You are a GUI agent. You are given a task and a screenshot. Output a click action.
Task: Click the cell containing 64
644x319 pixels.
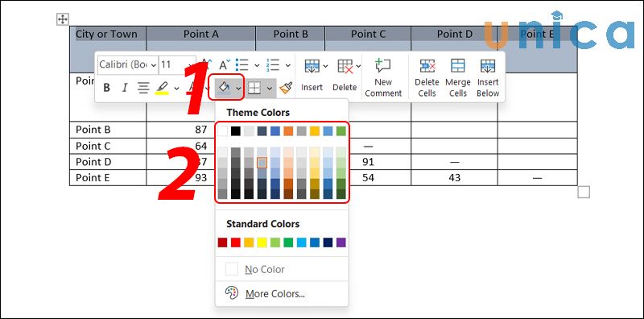pyautogui.click(x=200, y=146)
